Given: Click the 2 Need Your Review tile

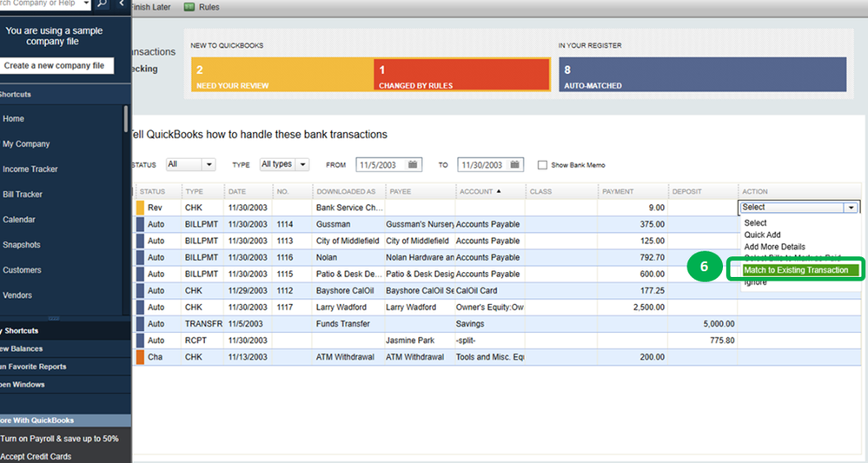Looking at the screenshot, I should tap(282, 75).
